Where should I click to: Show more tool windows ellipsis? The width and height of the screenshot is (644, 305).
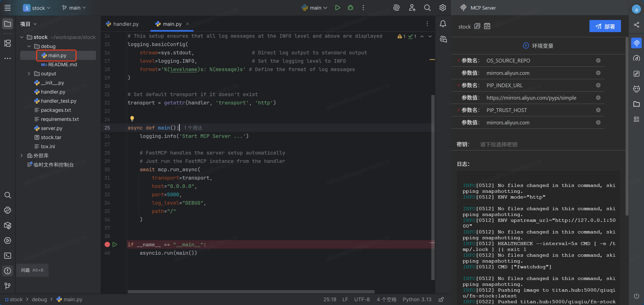(x=8, y=58)
